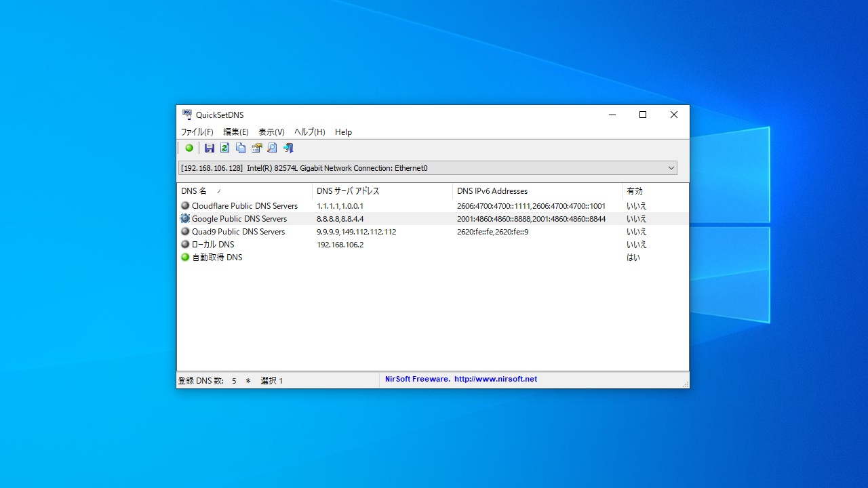Sort by the 有効 column header
Image resolution: width=868 pixels, height=488 pixels.
click(x=655, y=191)
